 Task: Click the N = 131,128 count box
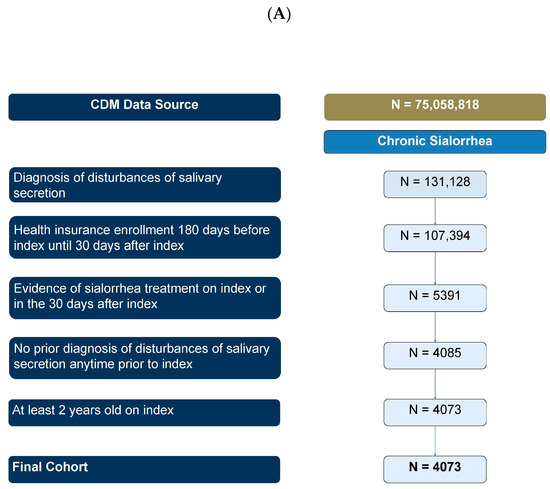tap(435, 184)
